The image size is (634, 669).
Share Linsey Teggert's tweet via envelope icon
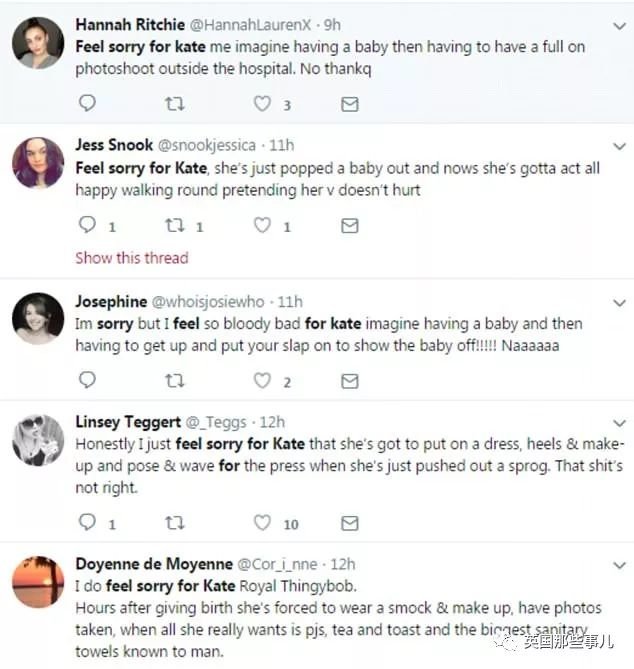pyautogui.click(x=349, y=522)
